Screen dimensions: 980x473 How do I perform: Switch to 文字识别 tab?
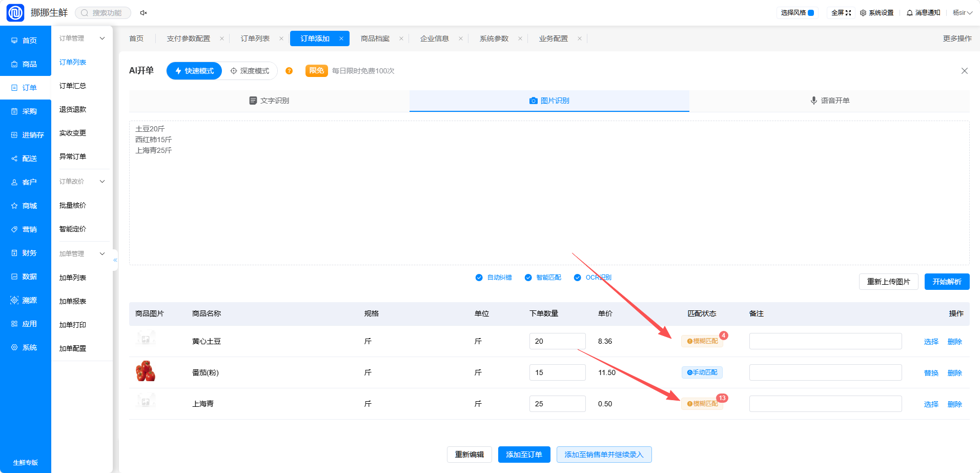point(269,101)
